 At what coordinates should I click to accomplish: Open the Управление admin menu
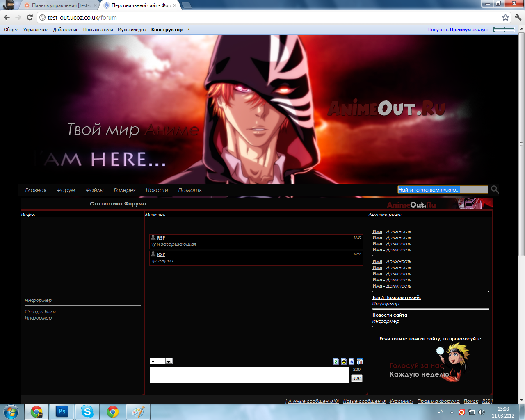pyautogui.click(x=36, y=30)
